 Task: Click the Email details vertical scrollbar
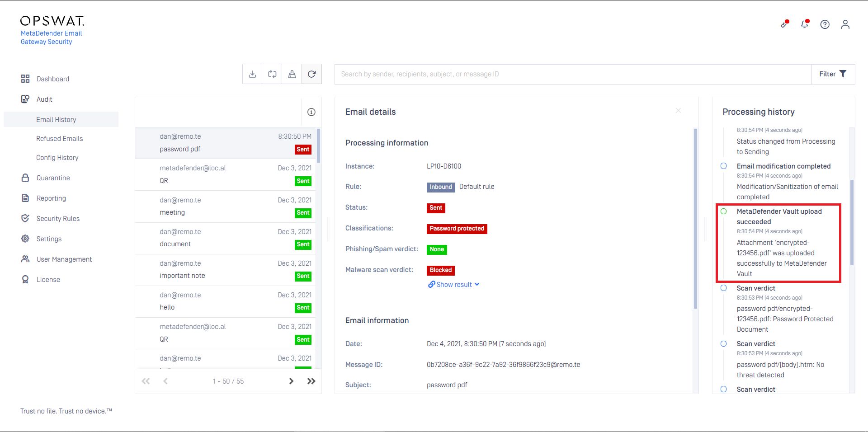tap(695, 219)
